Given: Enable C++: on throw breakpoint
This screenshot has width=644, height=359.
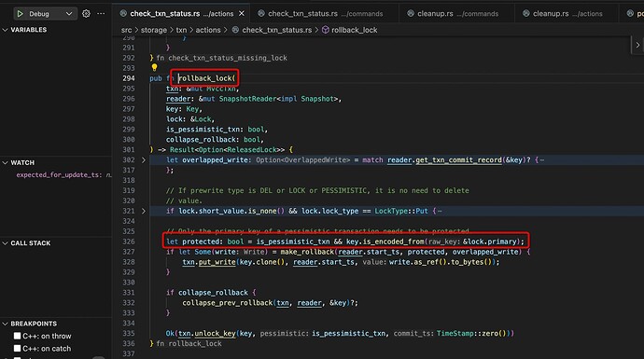Looking at the screenshot, I should pos(17,336).
